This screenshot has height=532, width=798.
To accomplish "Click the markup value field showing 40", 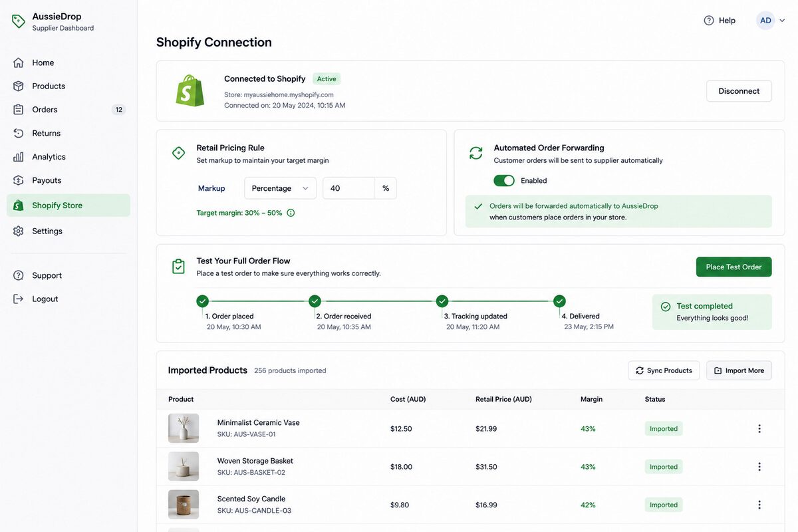I will [x=348, y=188].
